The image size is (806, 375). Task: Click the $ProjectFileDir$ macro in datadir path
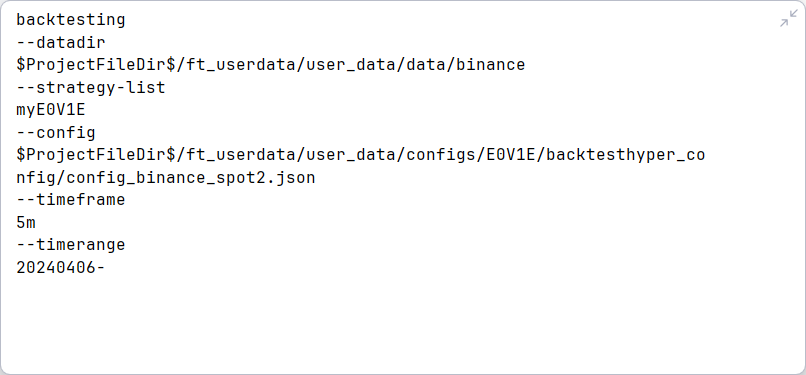coord(96,65)
